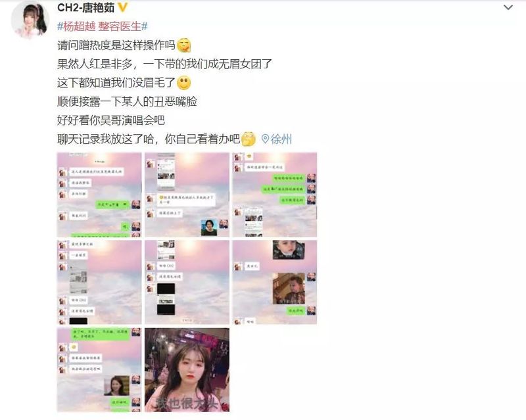Click the 徐州 location pin icon
526x420 pixels.
tap(265, 139)
